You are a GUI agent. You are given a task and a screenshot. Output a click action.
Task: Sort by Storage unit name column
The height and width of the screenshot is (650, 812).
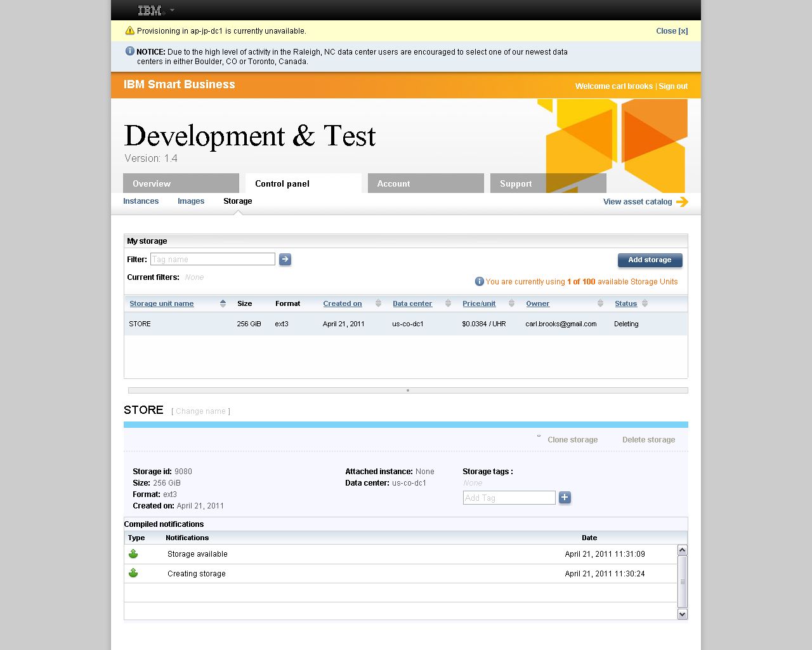162,303
